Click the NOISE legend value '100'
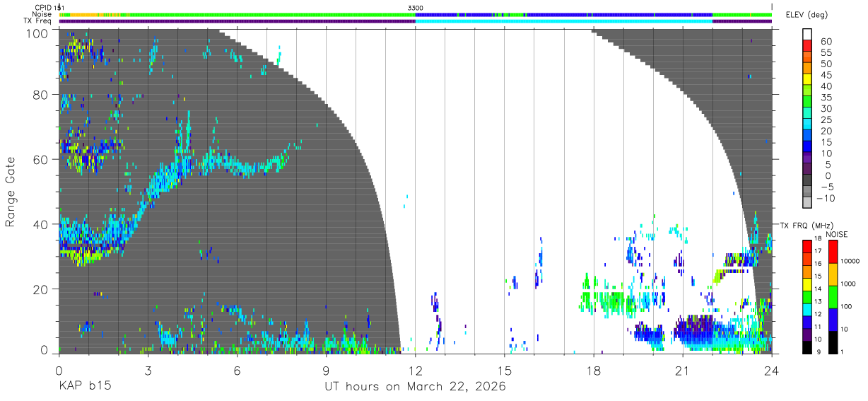This screenshot has width=868, height=401. click(845, 306)
